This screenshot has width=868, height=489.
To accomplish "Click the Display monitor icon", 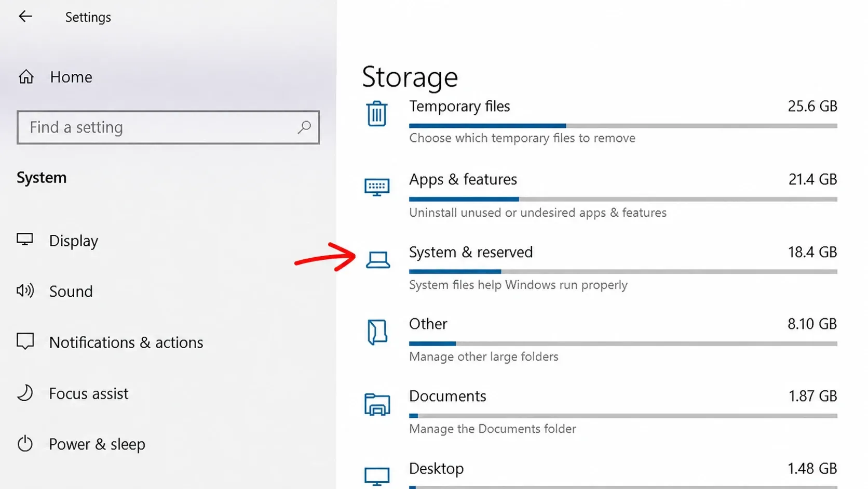I will click(24, 240).
